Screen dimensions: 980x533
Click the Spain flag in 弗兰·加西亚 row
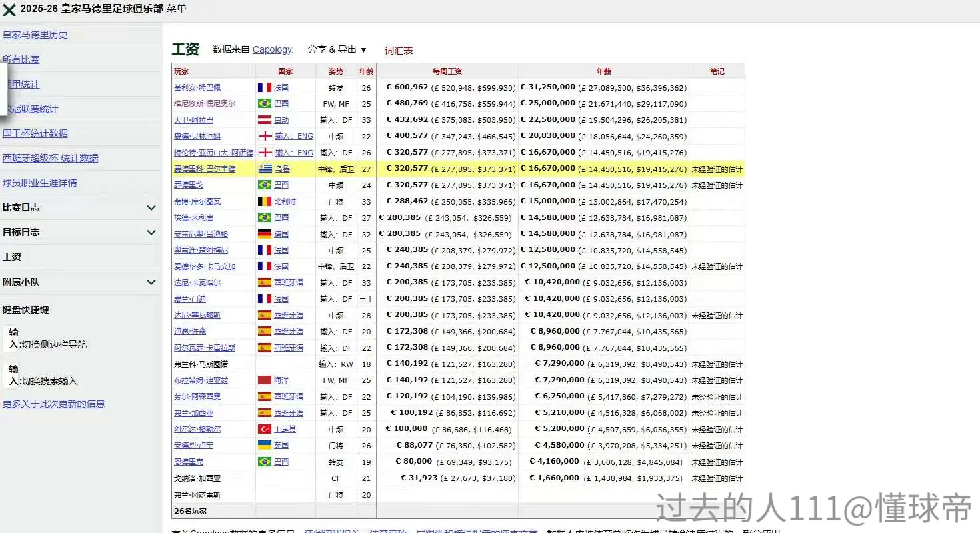(265, 413)
